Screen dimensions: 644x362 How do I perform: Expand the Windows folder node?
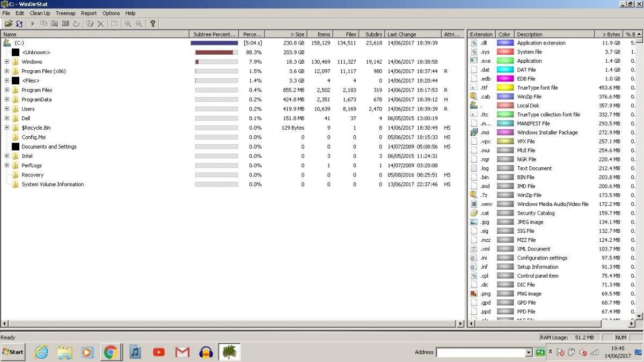click(7, 62)
